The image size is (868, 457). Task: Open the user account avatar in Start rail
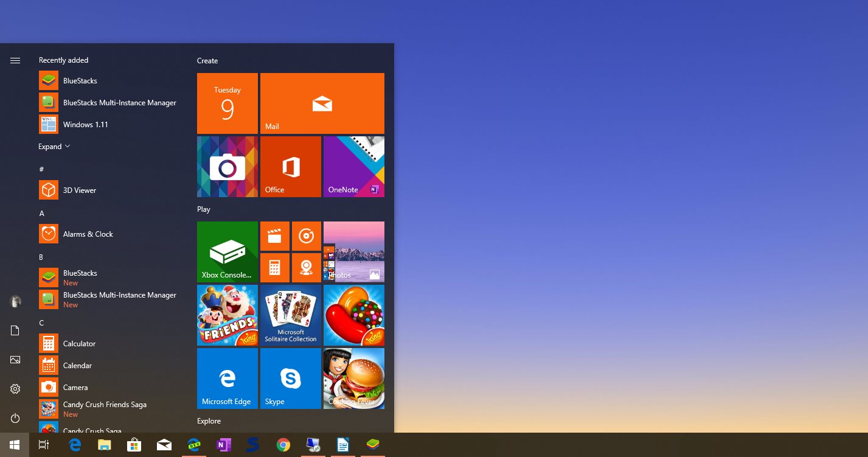click(15, 301)
